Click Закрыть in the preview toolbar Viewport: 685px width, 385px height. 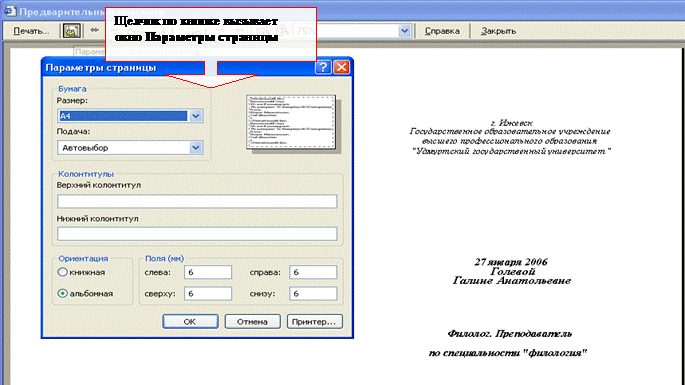(498, 31)
